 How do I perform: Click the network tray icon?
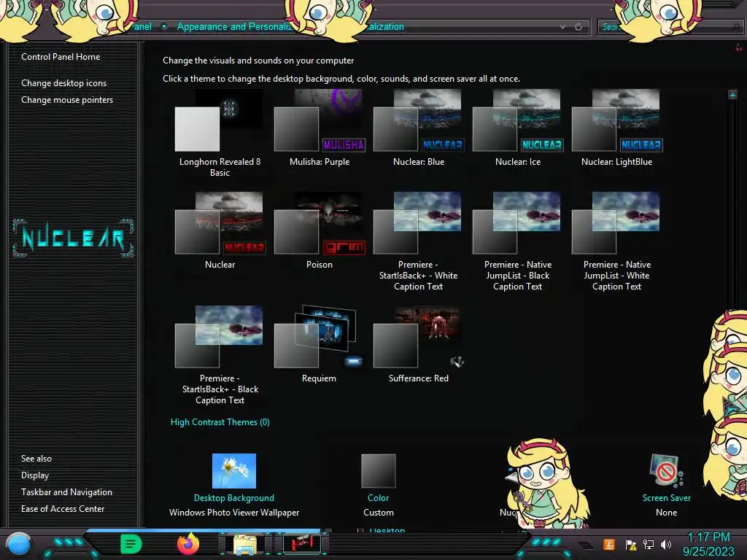point(649,544)
